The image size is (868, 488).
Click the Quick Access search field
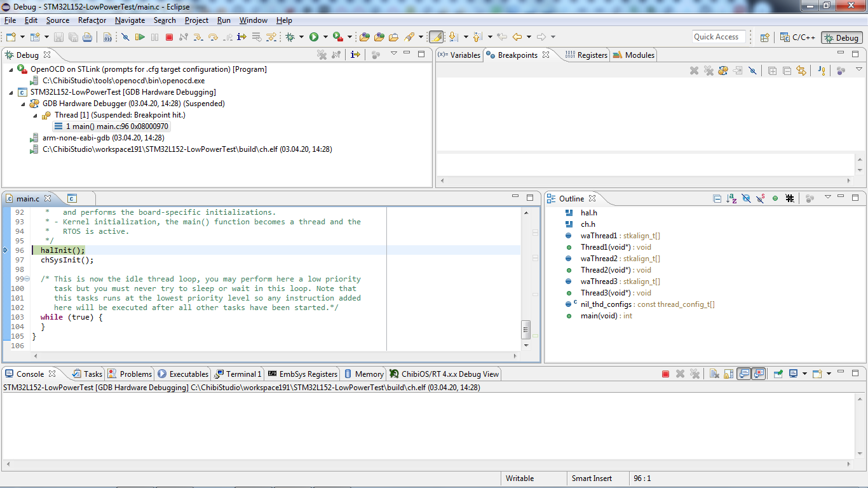tap(718, 37)
